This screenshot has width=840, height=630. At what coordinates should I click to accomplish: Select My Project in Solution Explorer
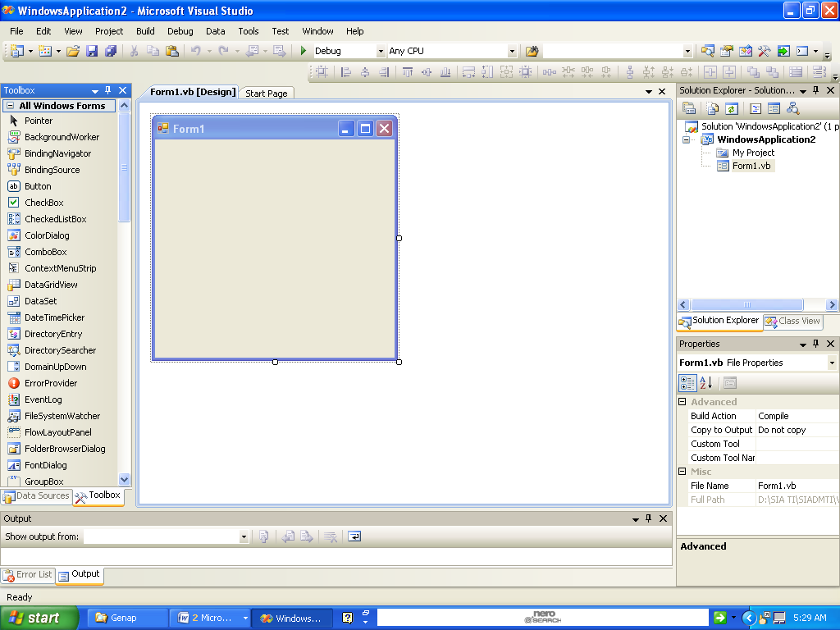(x=753, y=153)
